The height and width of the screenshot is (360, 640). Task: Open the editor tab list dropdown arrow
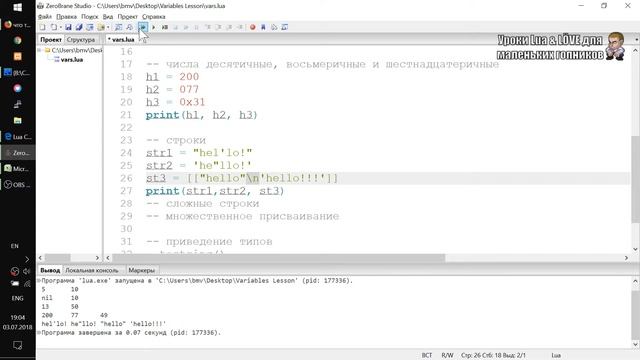637,40
